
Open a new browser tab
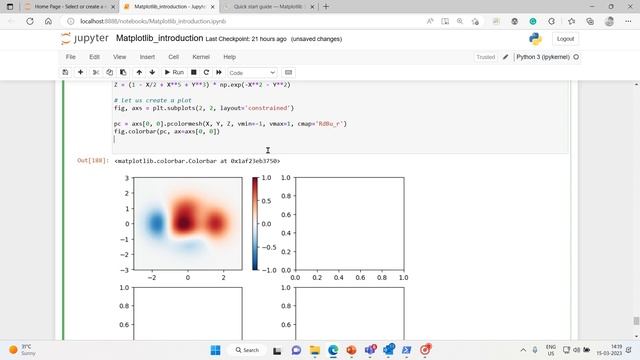(x=326, y=7)
